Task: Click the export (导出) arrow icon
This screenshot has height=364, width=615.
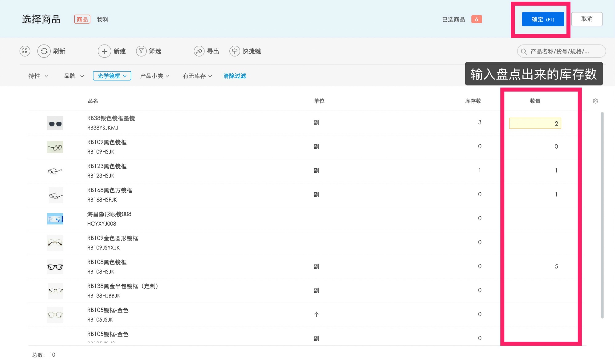Action: (199, 51)
